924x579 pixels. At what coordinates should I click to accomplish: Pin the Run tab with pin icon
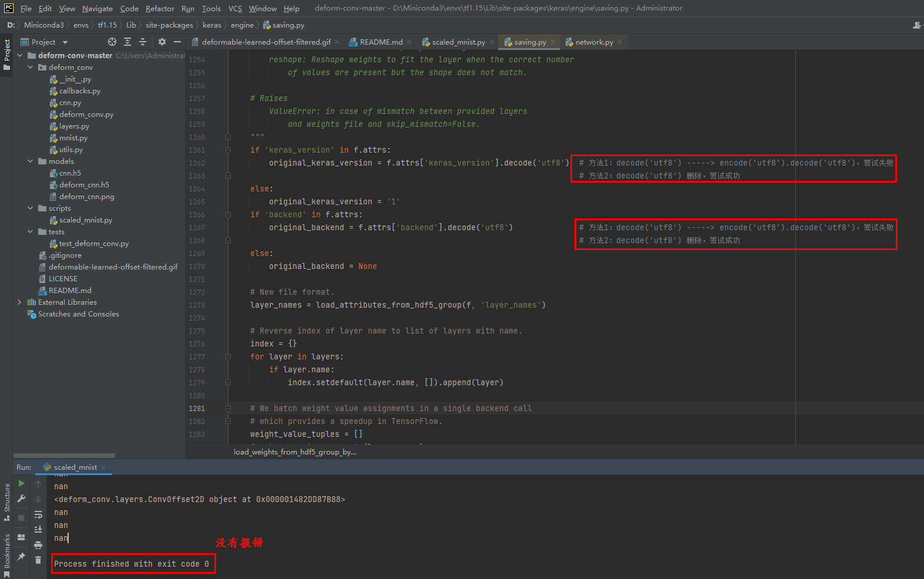pos(21,556)
